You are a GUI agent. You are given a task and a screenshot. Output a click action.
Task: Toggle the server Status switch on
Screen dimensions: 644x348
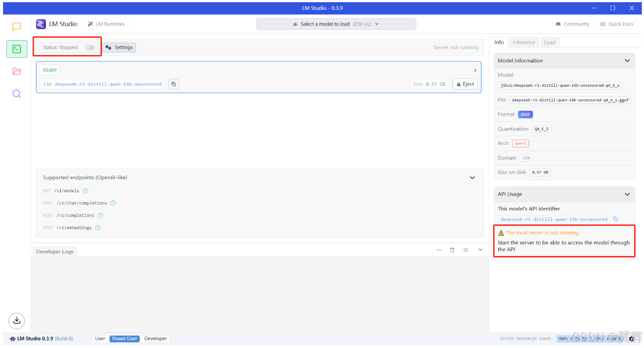90,48
